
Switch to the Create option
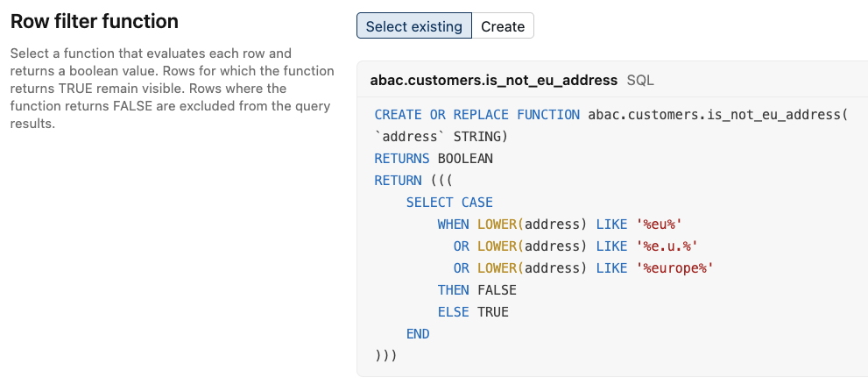coord(503,26)
